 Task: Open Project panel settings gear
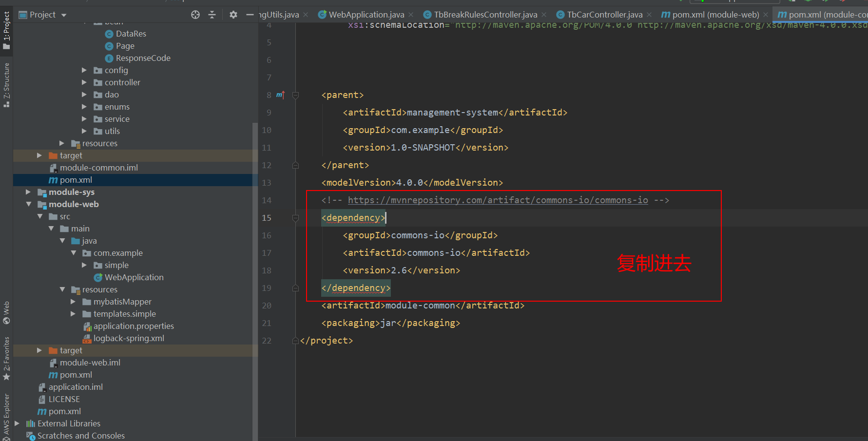[x=233, y=15]
